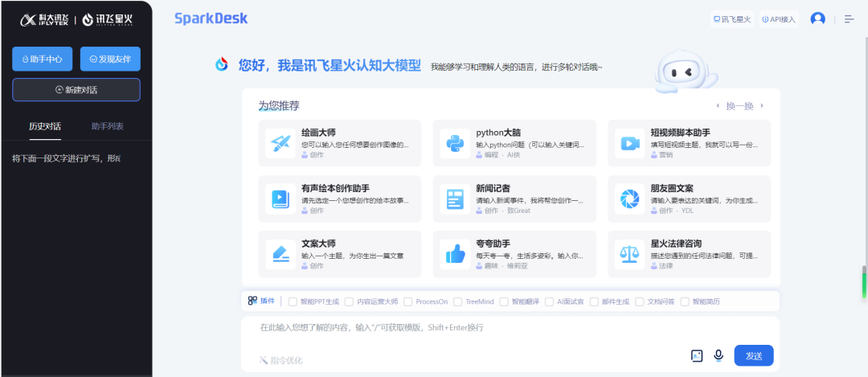Open the API接入 button

click(778, 19)
